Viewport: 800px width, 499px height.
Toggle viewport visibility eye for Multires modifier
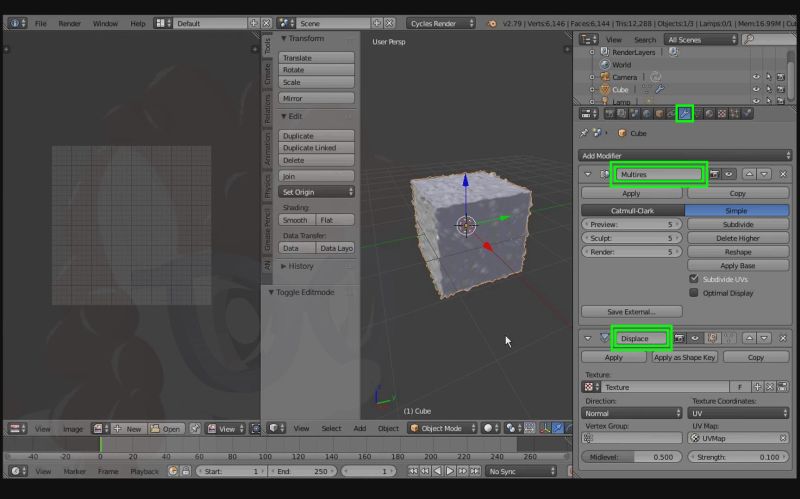pos(729,174)
